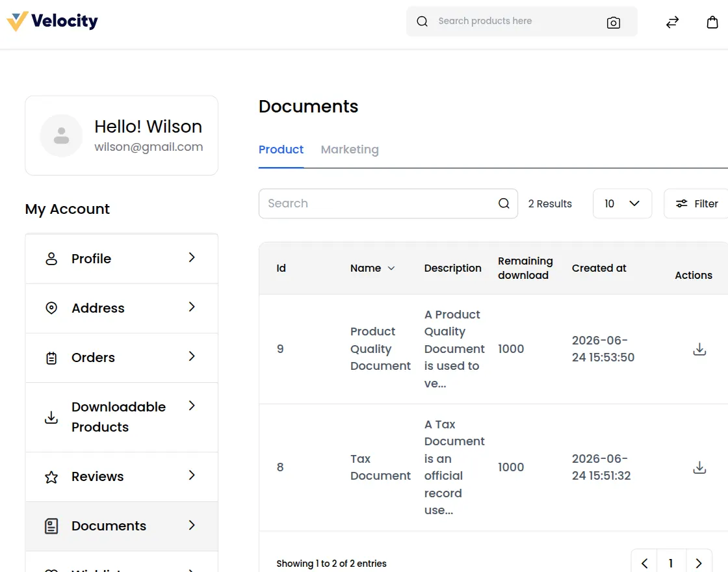Download the Product Quality Document
This screenshot has height=572, width=728.
[699, 349]
